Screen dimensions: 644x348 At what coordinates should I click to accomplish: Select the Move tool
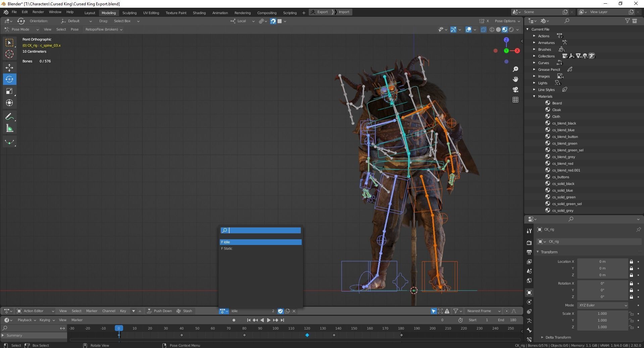(9, 67)
